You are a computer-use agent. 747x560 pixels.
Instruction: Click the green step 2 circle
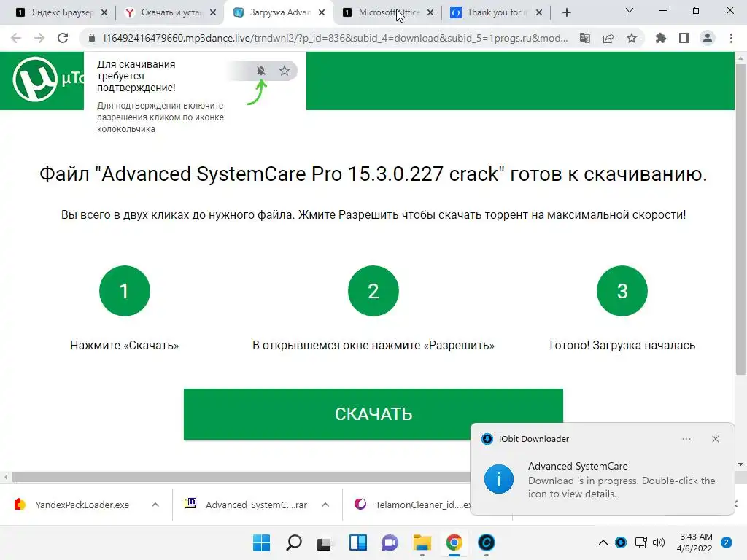[373, 291]
